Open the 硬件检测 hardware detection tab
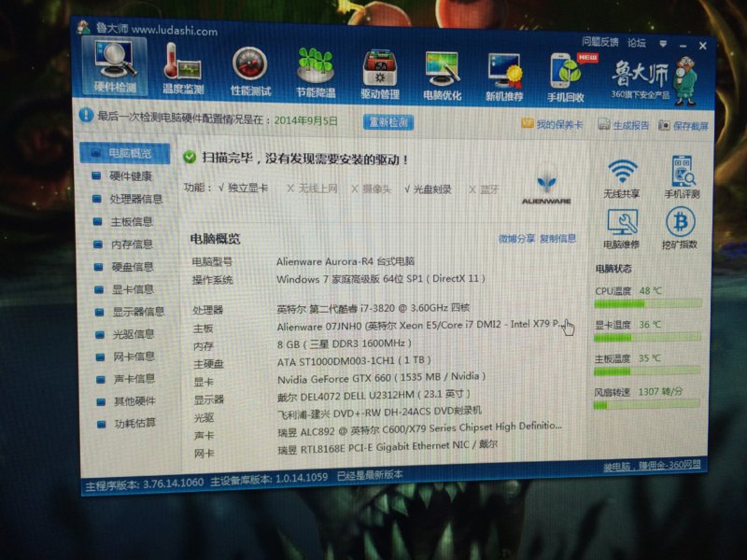 point(114,66)
